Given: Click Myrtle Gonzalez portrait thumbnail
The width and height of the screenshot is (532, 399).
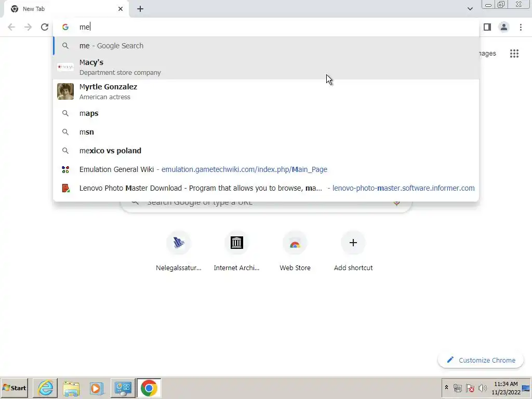Looking at the screenshot, I should (65, 91).
